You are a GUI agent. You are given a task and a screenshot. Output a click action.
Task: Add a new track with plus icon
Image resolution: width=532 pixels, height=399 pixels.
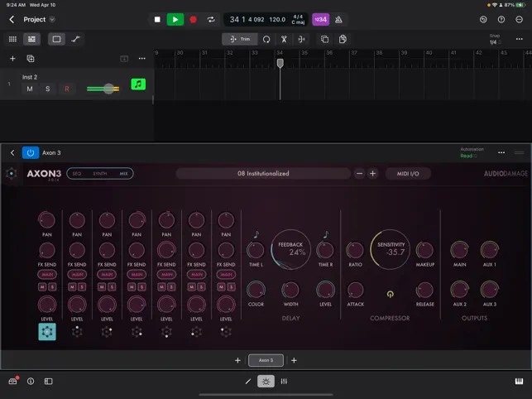coord(12,59)
